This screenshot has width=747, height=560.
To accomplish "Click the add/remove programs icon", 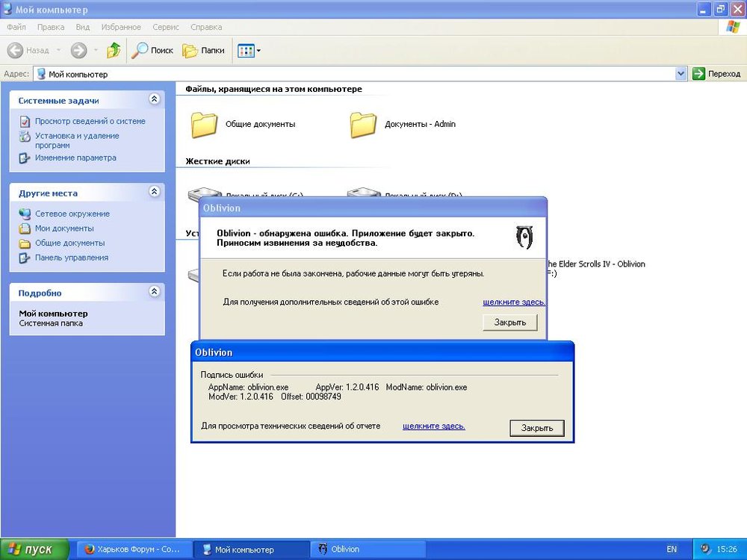I will pyautogui.click(x=25, y=136).
